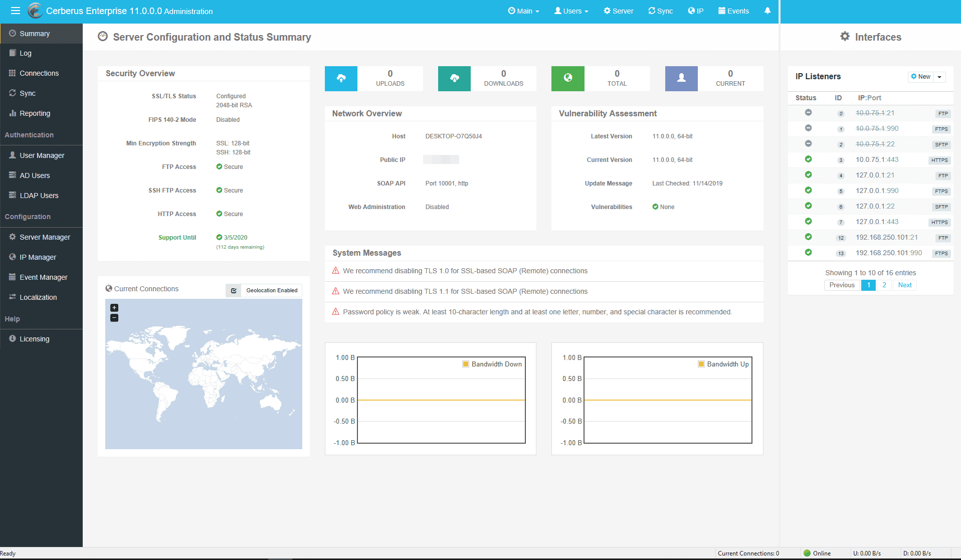
Task: Open the Server menu
Action: tap(618, 11)
